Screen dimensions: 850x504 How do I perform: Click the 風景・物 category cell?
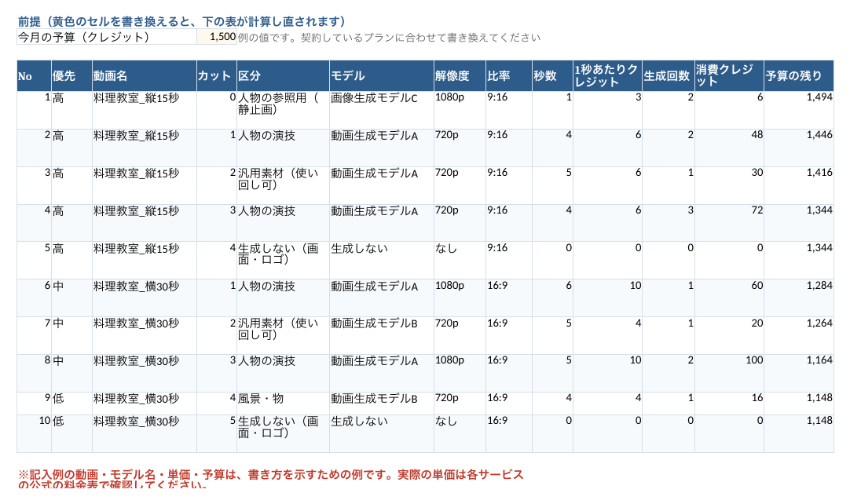click(283, 404)
